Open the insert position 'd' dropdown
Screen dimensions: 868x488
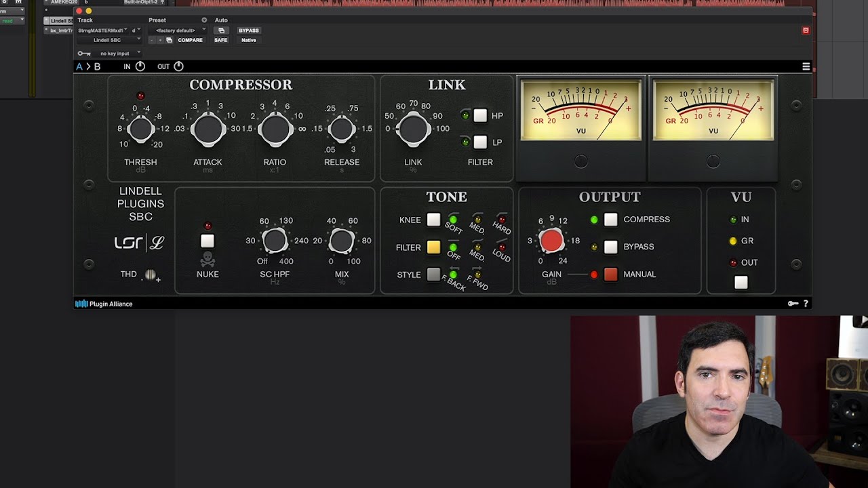pyautogui.click(x=136, y=30)
